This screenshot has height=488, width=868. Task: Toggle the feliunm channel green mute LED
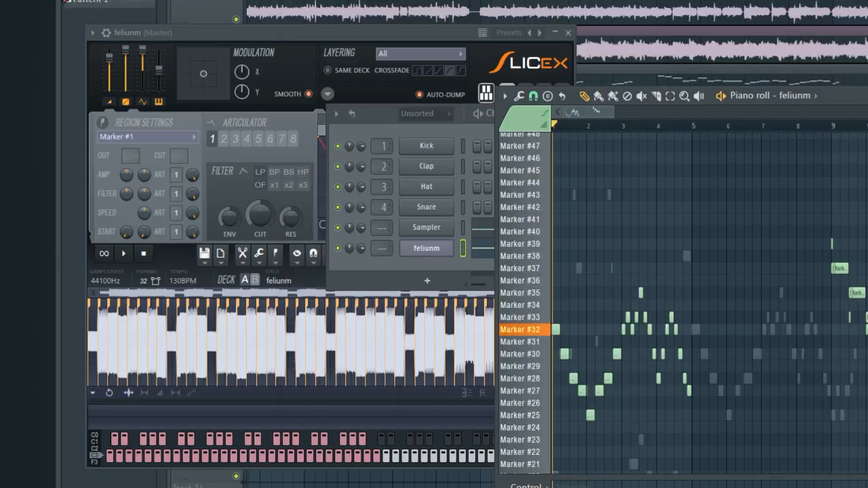coord(338,249)
